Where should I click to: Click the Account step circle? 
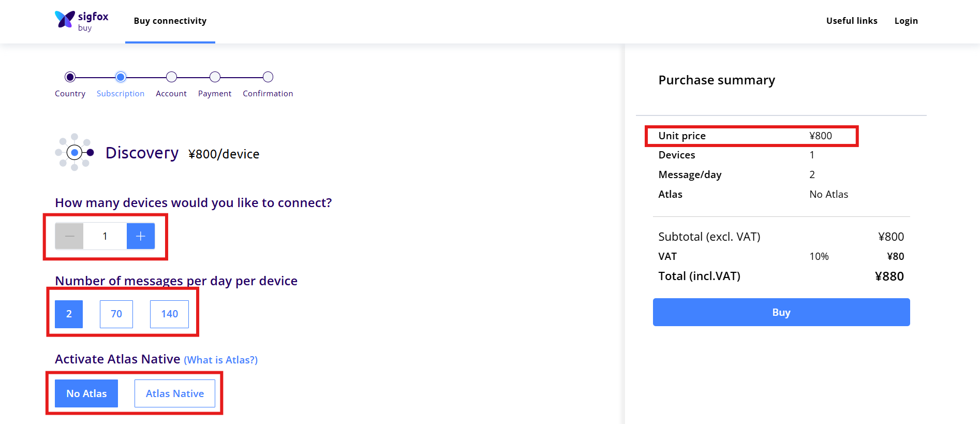click(x=171, y=77)
